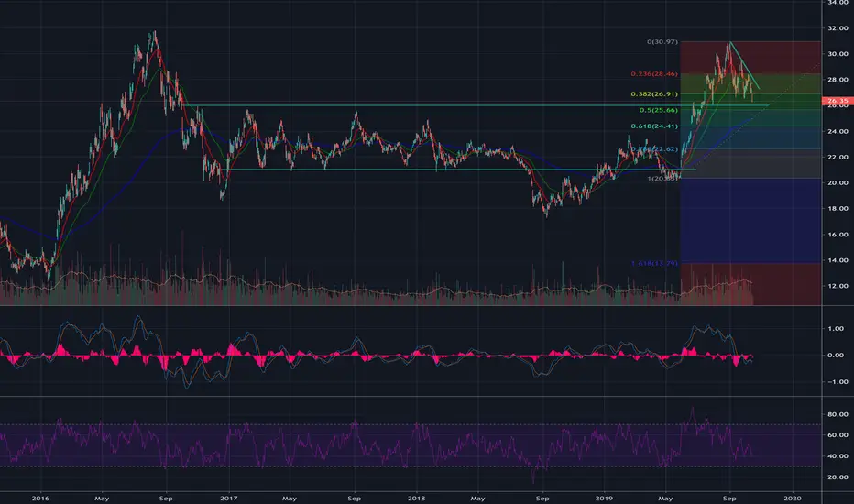Click 20.00 on the RSI scale
The width and height of the screenshot is (854, 504).
tap(838, 477)
